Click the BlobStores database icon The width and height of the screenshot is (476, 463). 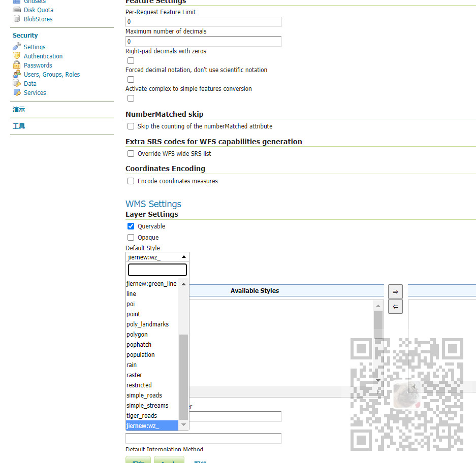17,19
